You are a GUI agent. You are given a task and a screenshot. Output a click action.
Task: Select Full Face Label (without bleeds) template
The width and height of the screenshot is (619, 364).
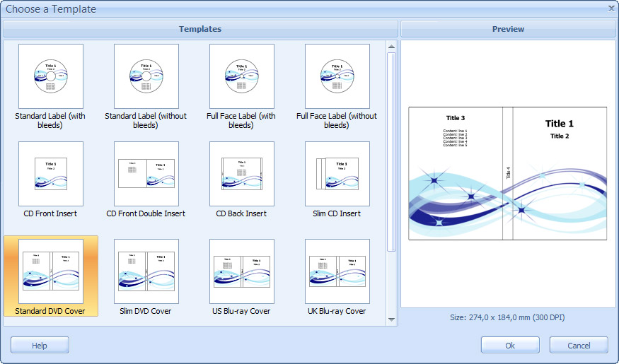tap(337, 76)
